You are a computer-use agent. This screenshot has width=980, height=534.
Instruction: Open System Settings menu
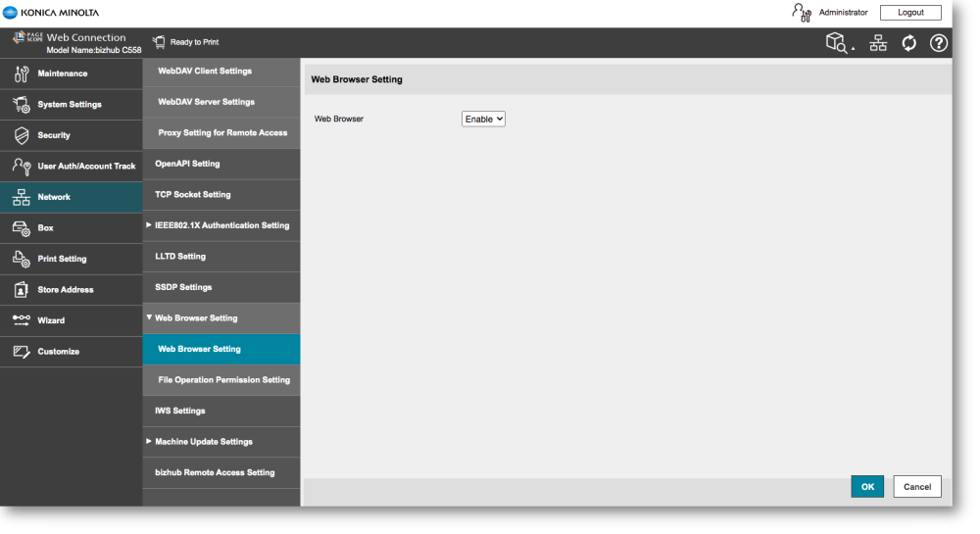click(x=72, y=104)
